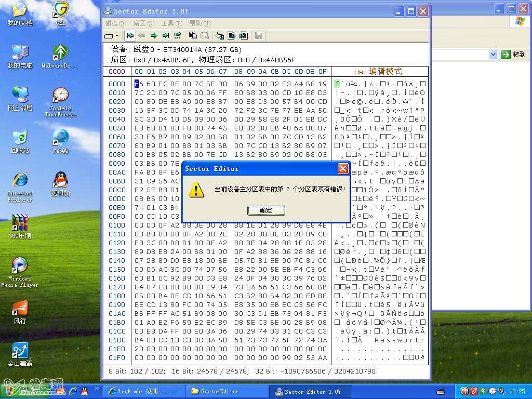This screenshot has width=532, height=399.
Task: Go to next sector green arrow
Action: pos(154,36)
